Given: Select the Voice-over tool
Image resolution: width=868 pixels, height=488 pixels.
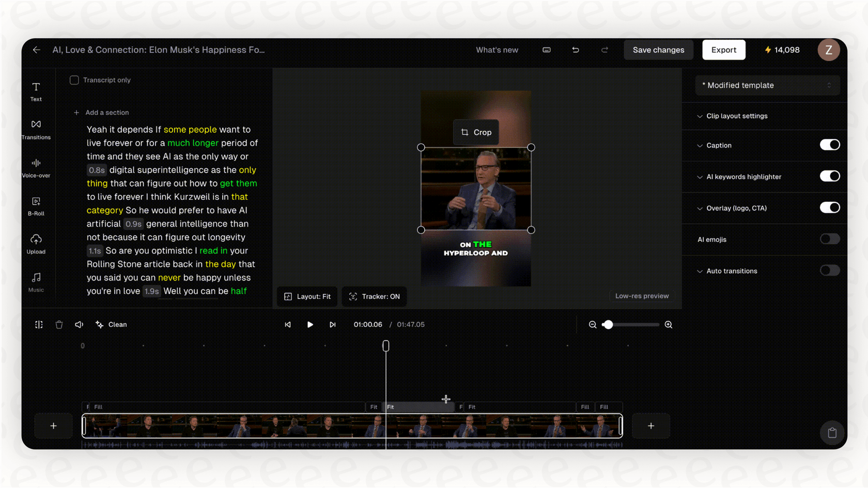Looking at the screenshot, I should 36,167.
